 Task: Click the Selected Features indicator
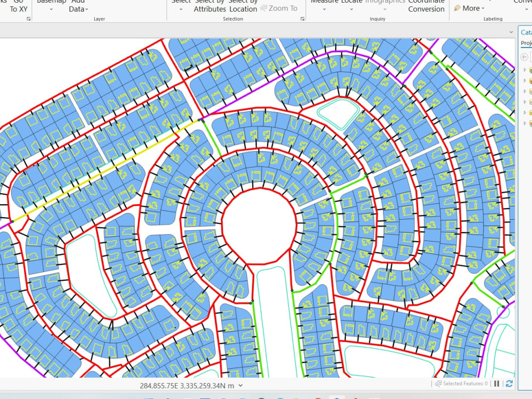pos(462,383)
